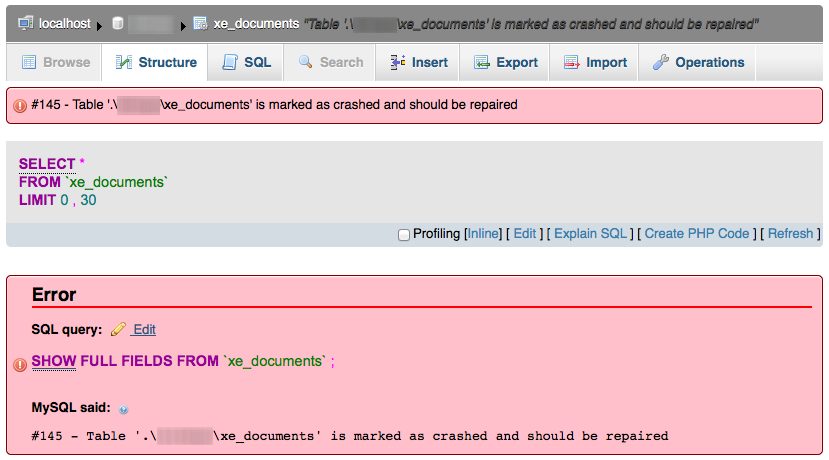The width and height of the screenshot is (829, 460).
Task: Click the xe_documents table icon in breadcrumb
Action: 200,22
